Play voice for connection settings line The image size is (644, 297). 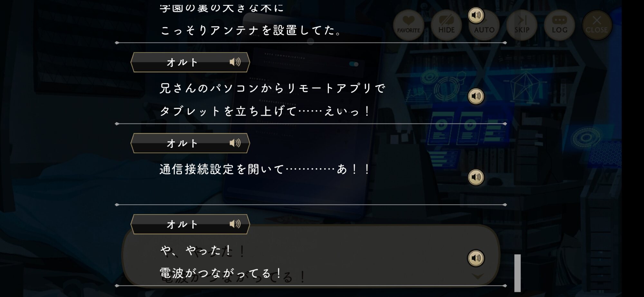pos(476,177)
